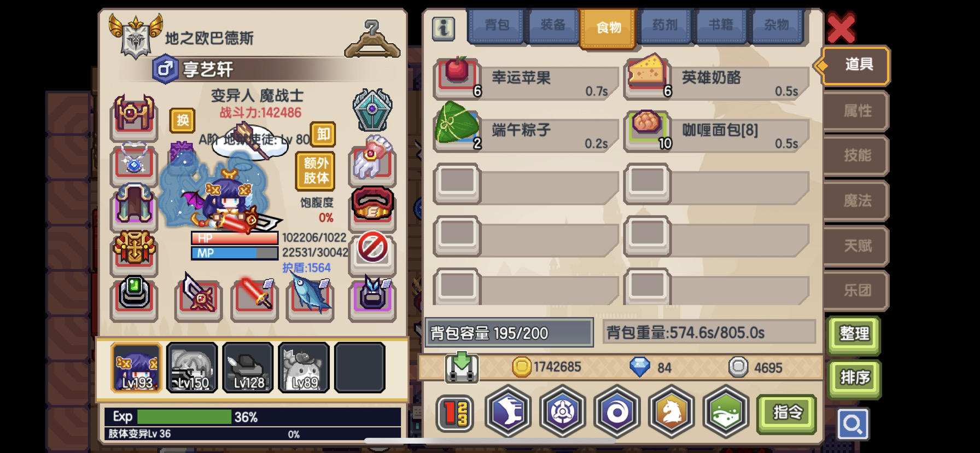
Task: Click the wardrobe hanger icon
Action: 372,39
